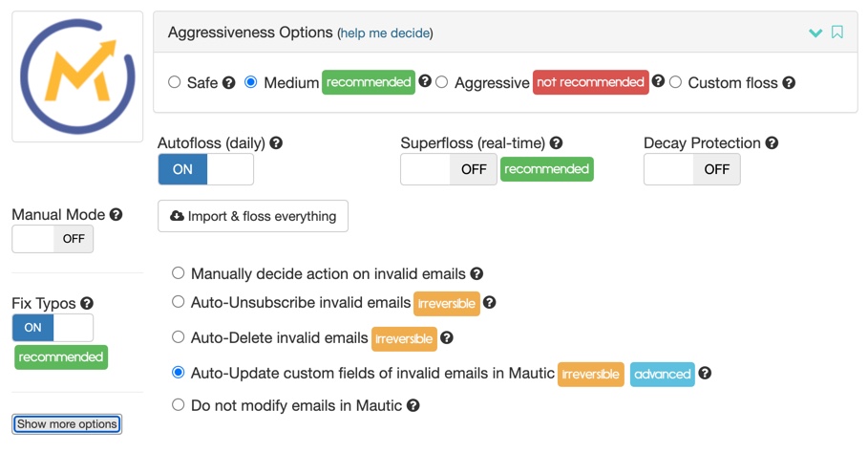Open the 'help me decide' link
This screenshot has width=868, height=453.
coord(385,33)
